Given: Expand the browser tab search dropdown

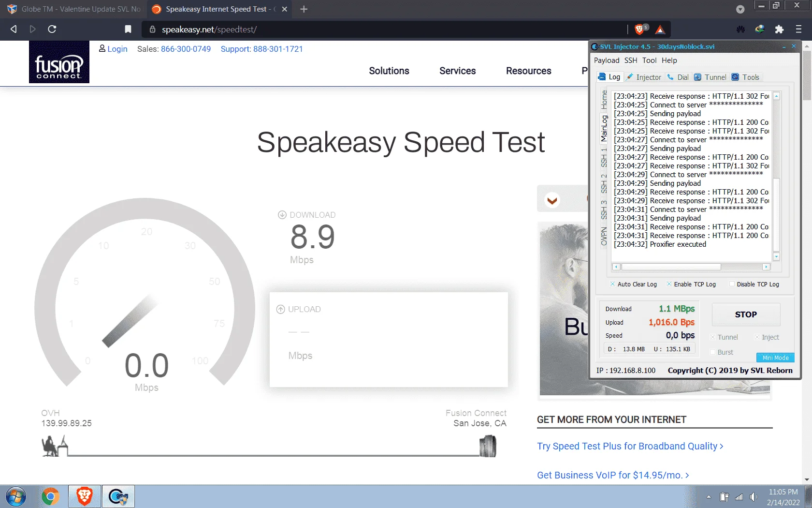Looking at the screenshot, I should [x=740, y=9].
